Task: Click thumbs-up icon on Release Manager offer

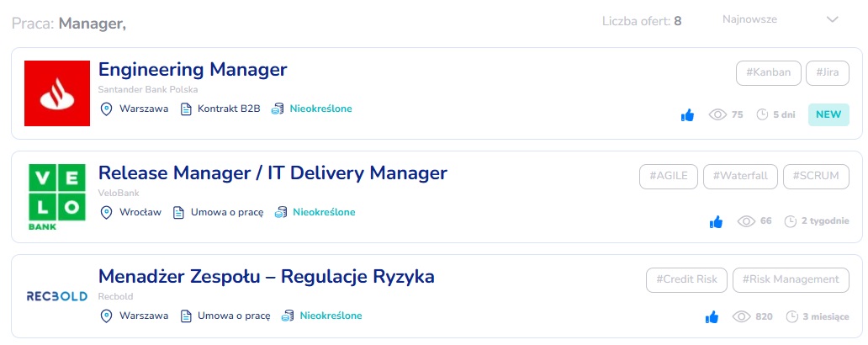Action: click(716, 222)
